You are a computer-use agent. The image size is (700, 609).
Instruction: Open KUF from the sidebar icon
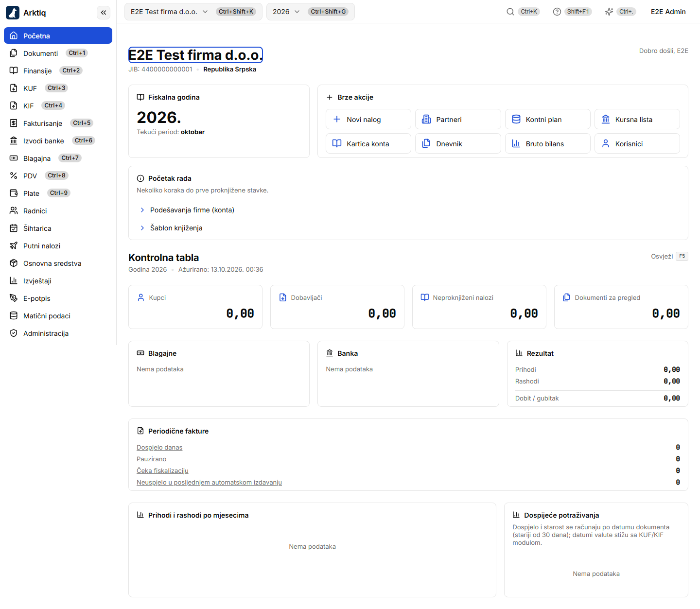coord(14,88)
